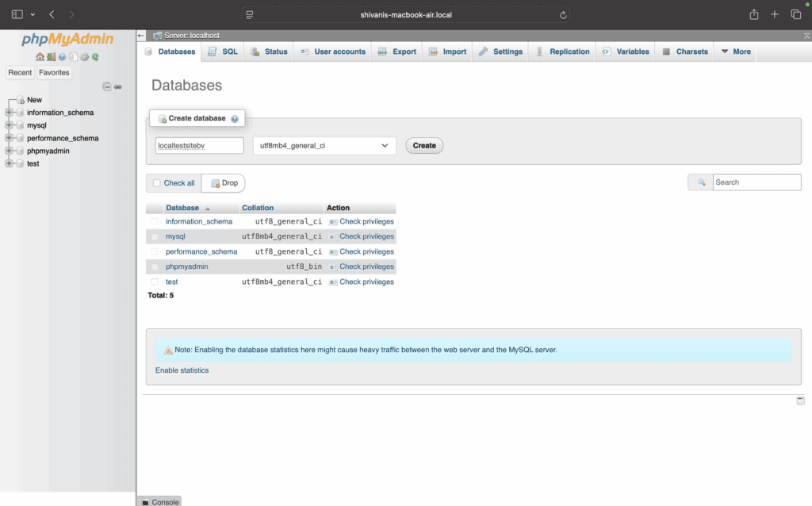Image resolution: width=812 pixels, height=506 pixels.
Task: Open the Settings tab
Action: tap(500, 52)
